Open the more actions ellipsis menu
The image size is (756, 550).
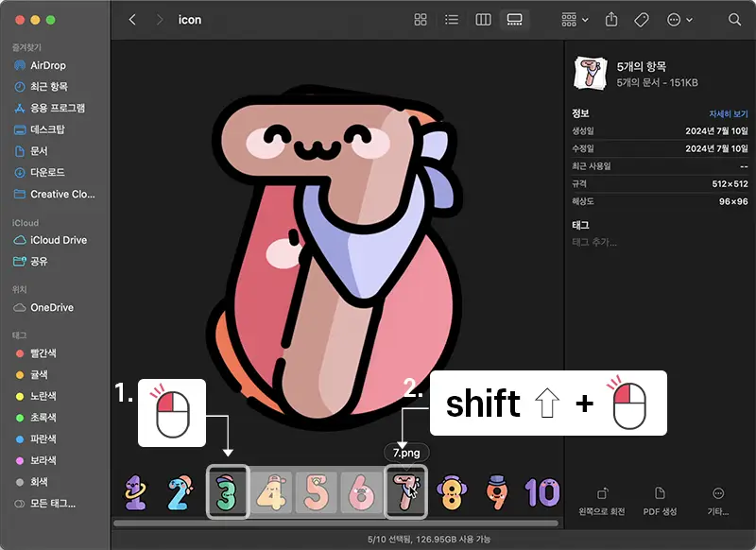pos(676,19)
